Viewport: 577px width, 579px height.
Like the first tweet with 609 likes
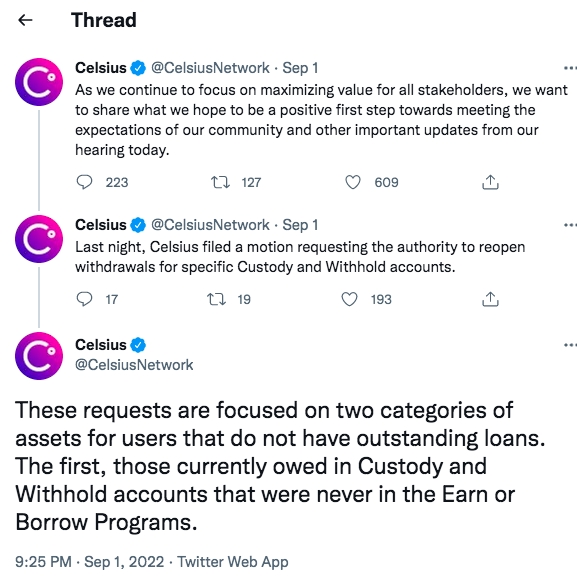coord(353,182)
